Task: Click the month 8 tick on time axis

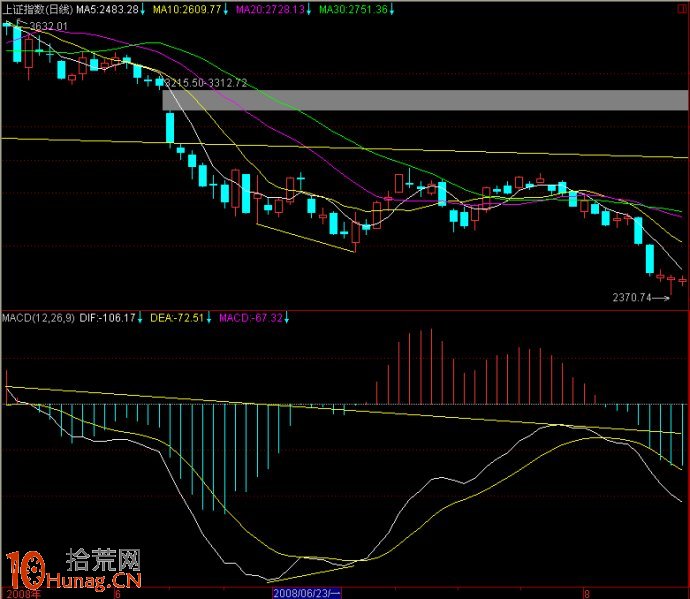Action: pos(587,594)
